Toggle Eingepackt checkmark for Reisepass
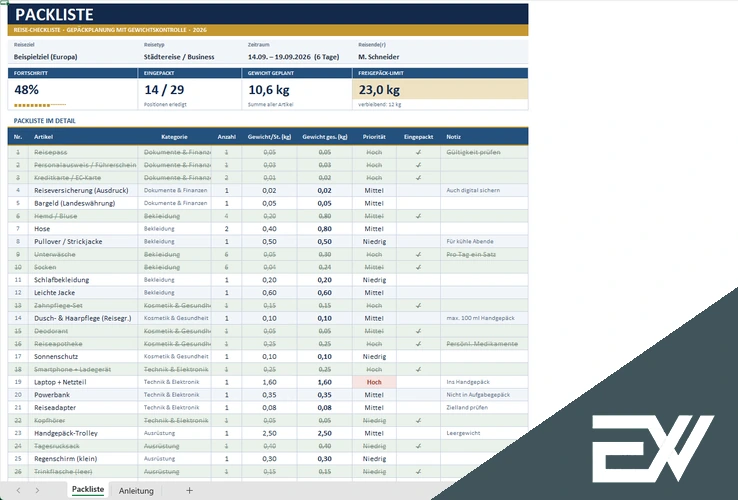The width and height of the screenshot is (738, 500). [418, 152]
